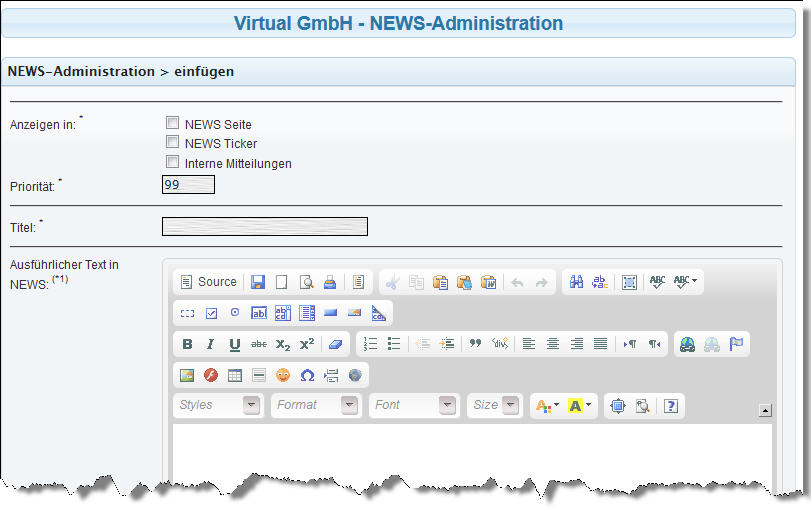This screenshot has height=508, width=811.
Task: Click the Print icon
Action: click(330, 282)
